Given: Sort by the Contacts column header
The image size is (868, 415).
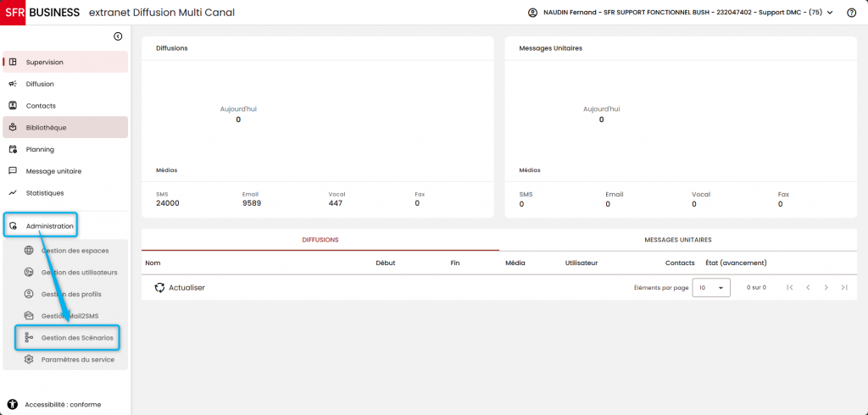Looking at the screenshot, I should [x=680, y=263].
